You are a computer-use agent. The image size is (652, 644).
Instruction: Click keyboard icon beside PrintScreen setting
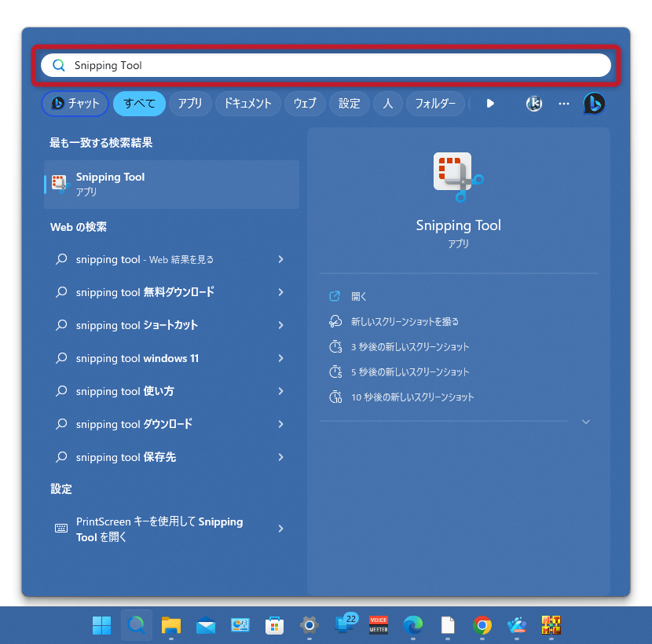point(61,529)
